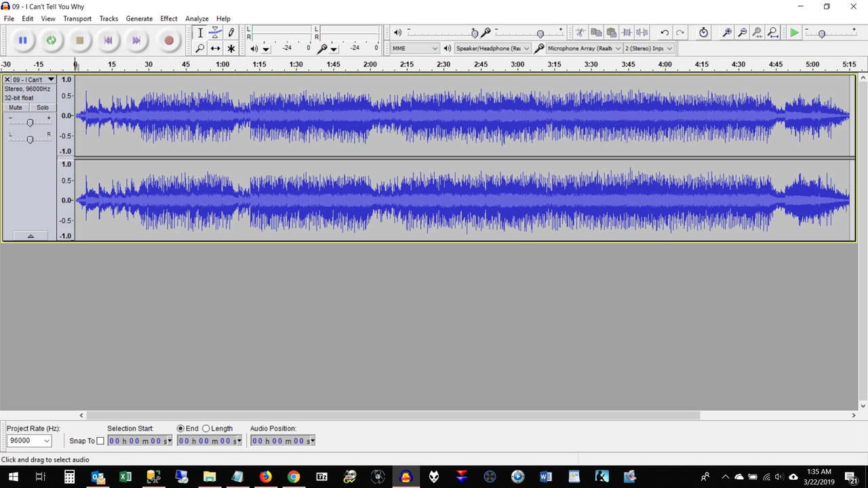This screenshot has height=488, width=868.
Task: Click the Silence audio icon
Action: pos(642,33)
